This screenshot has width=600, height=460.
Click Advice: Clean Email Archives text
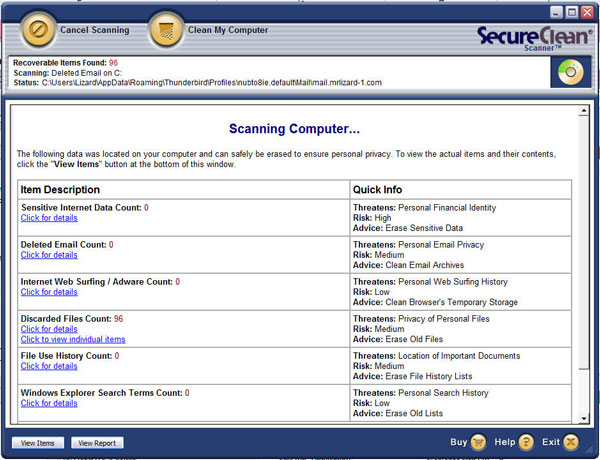pos(408,265)
